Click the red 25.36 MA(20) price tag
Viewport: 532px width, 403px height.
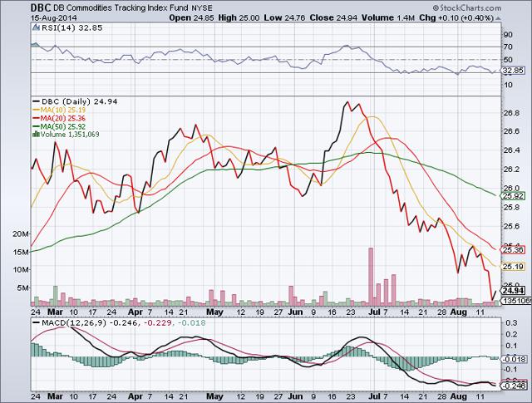click(514, 250)
